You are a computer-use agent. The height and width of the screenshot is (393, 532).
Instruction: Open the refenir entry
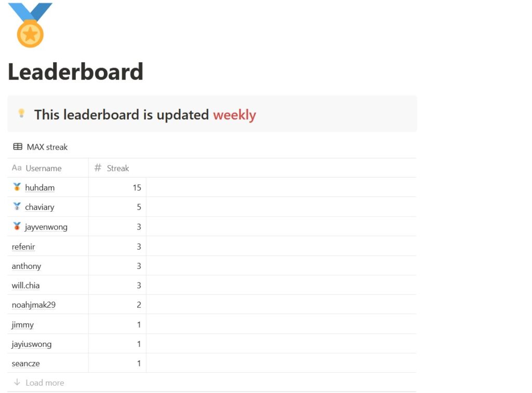pyautogui.click(x=23, y=247)
